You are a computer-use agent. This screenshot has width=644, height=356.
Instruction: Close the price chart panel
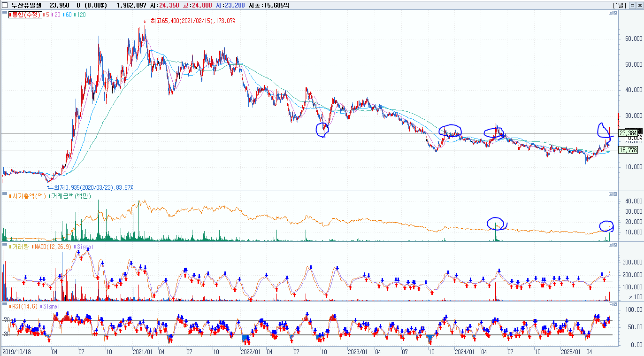[616, 13]
